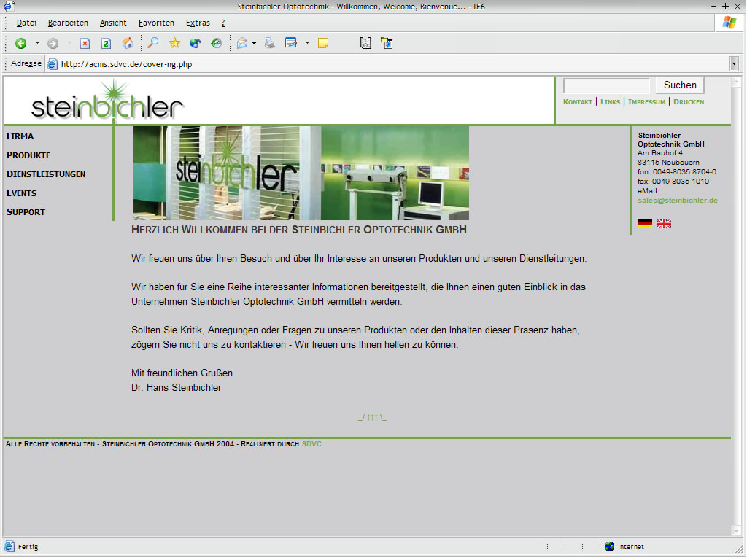Switch site language via the British flag
747x560 pixels.
coord(664,223)
